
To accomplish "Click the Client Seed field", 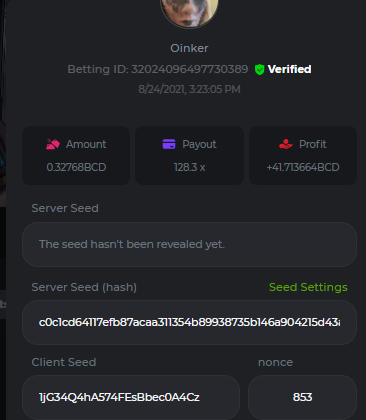I will click(131, 397).
